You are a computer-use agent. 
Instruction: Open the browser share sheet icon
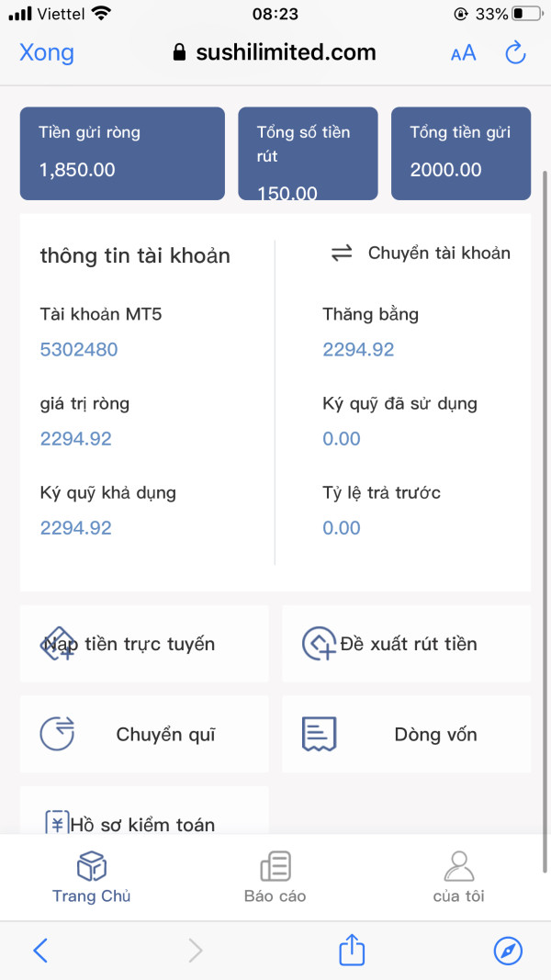[352, 950]
